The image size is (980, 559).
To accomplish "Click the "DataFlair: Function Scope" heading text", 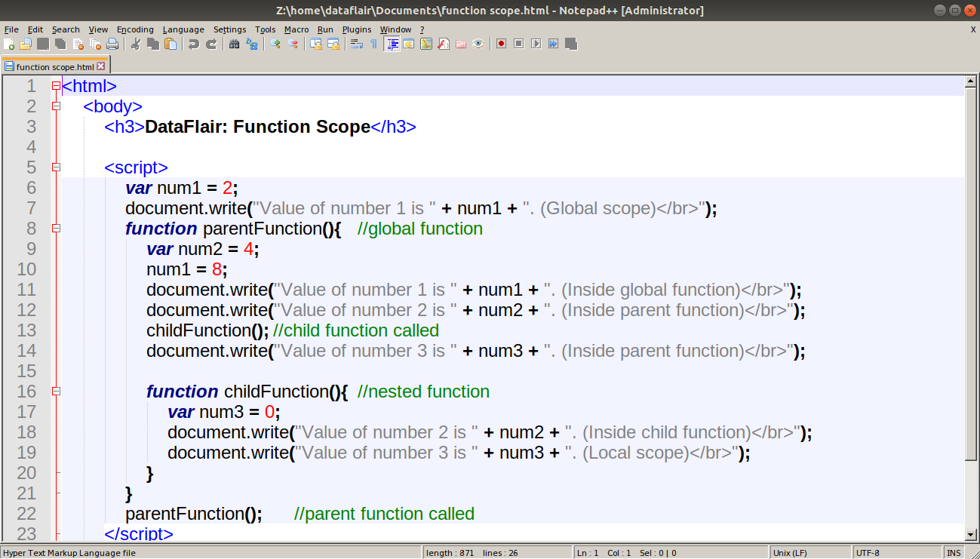I will pyautogui.click(x=257, y=127).
